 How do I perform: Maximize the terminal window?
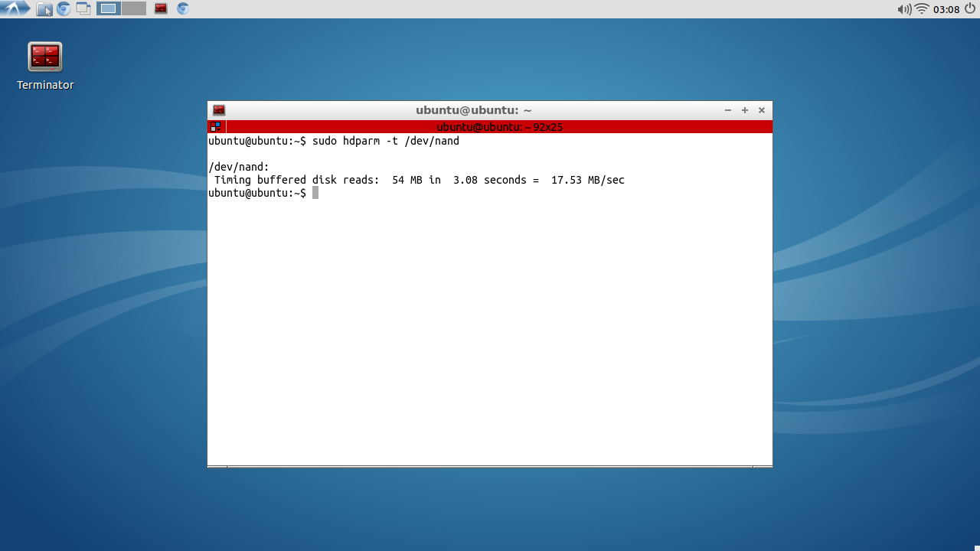click(x=745, y=110)
